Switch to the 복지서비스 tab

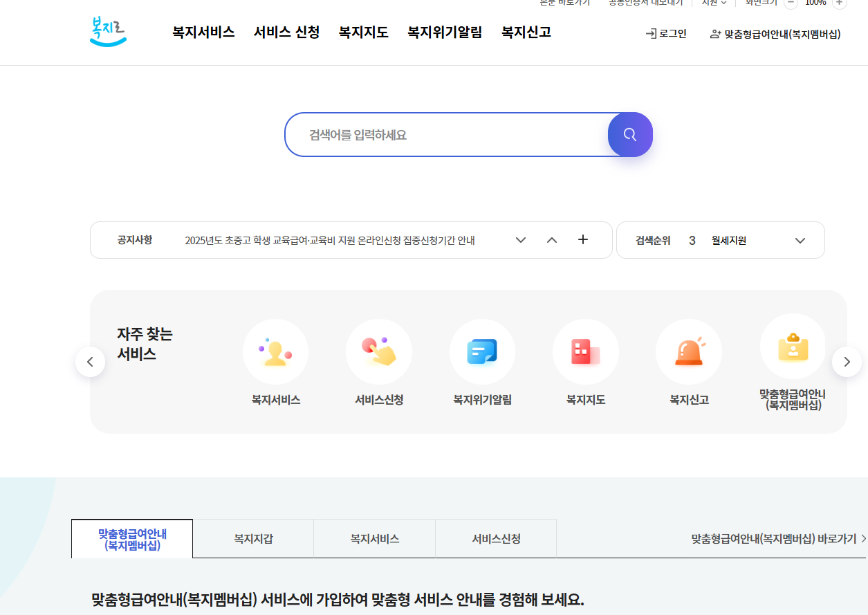pos(375,539)
